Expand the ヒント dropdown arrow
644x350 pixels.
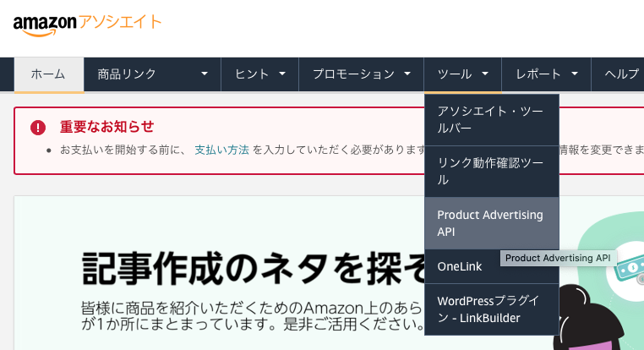282,74
